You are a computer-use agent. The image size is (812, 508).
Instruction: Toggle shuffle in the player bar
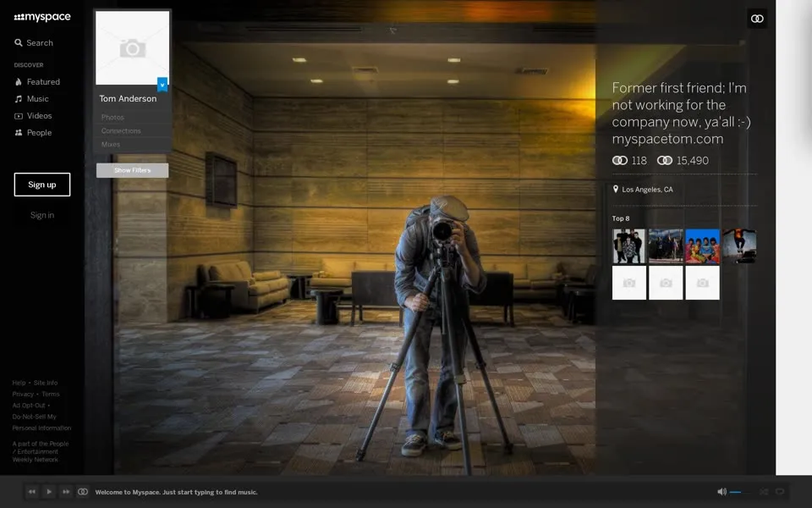coord(764,492)
